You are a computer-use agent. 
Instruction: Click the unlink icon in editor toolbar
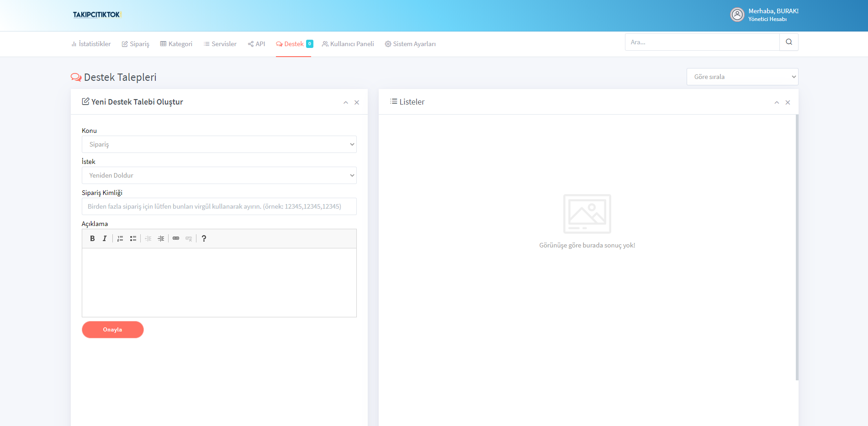tap(189, 238)
